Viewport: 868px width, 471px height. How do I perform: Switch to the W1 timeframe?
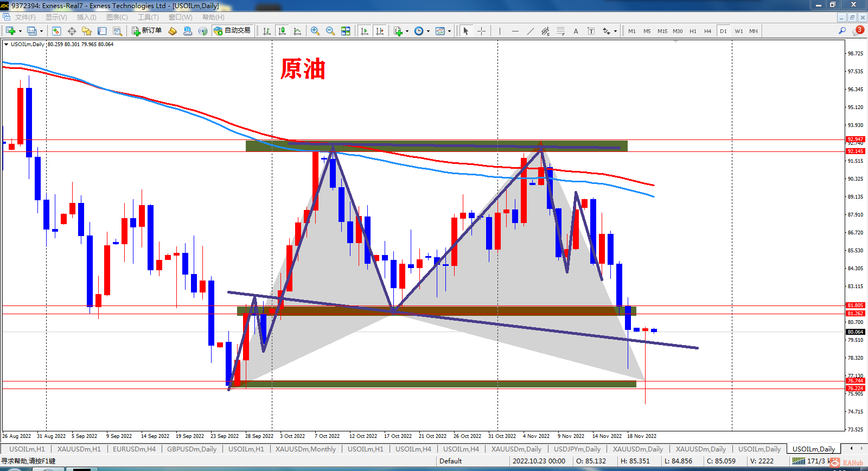[739, 31]
